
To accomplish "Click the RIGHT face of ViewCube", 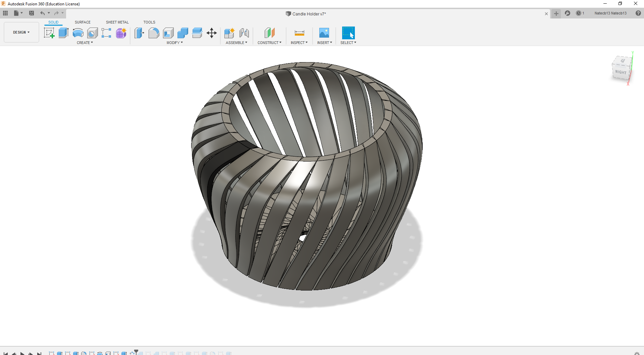I will (621, 72).
